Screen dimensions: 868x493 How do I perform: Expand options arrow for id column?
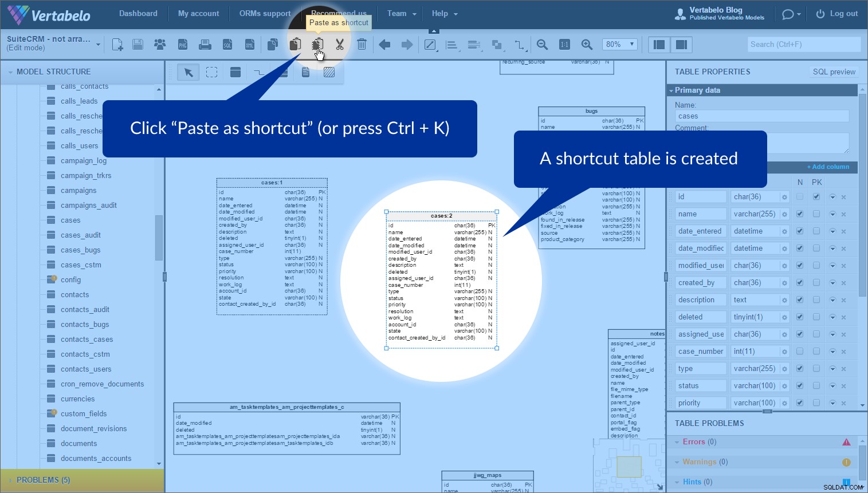pyautogui.click(x=832, y=197)
